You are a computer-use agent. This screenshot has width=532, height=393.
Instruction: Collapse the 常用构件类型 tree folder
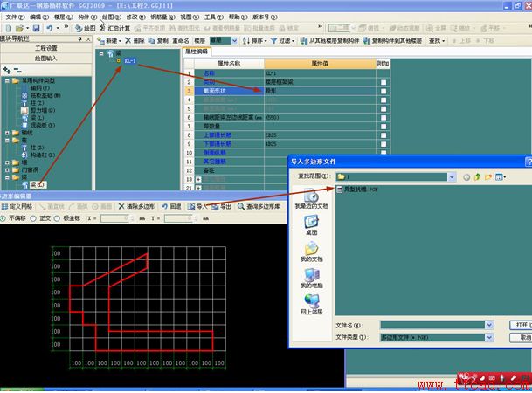point(7,80)
